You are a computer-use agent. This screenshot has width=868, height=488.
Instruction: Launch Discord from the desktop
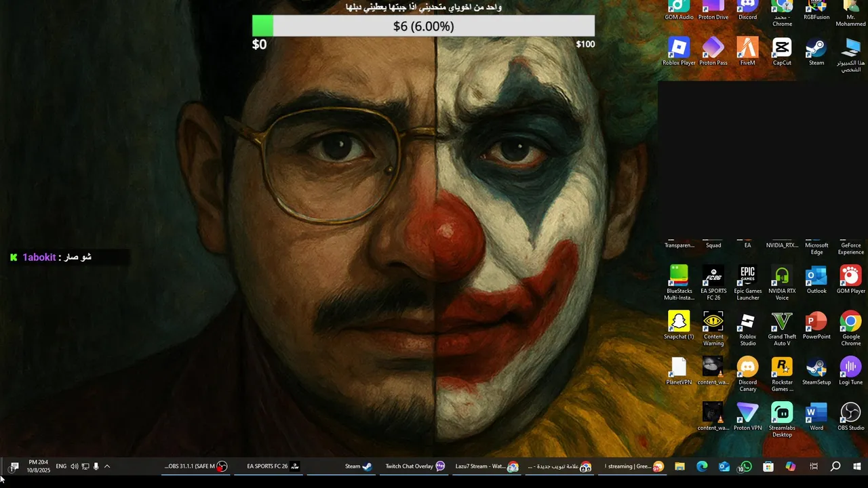click(x=747, y=10)
